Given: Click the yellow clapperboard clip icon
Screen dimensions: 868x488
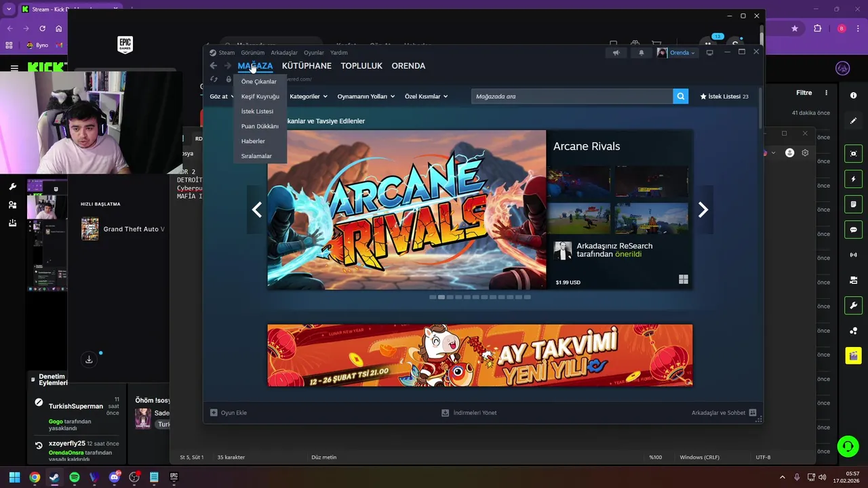Looking at the screenshot, I should 854,355.
